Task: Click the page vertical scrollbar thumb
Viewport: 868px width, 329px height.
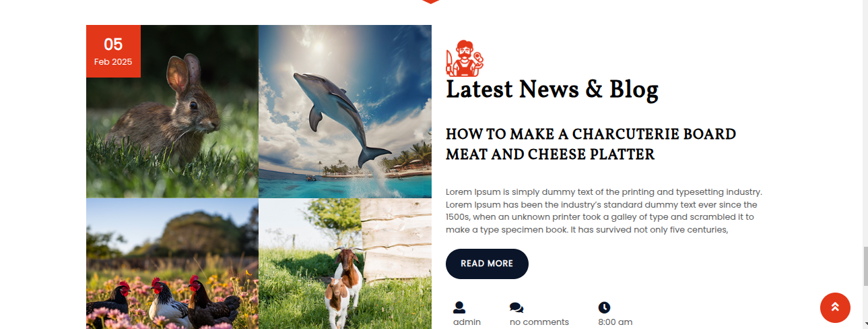Action: [865, 266]
